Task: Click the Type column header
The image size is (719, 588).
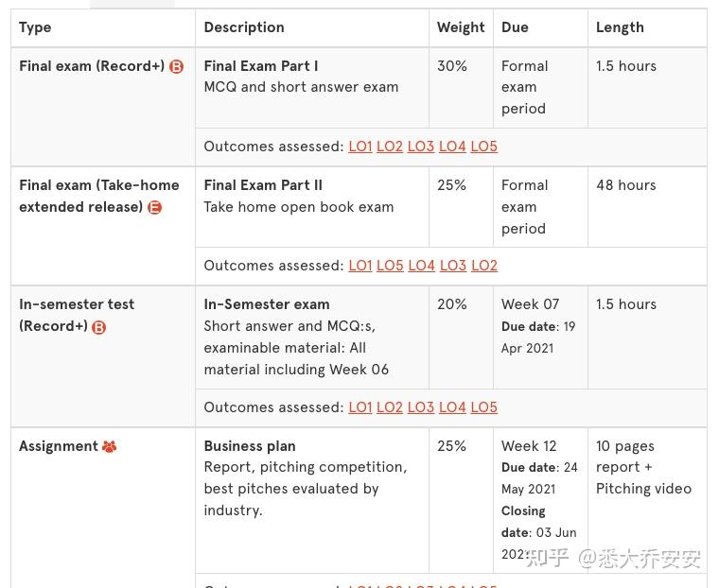Action: click(35, 27)
